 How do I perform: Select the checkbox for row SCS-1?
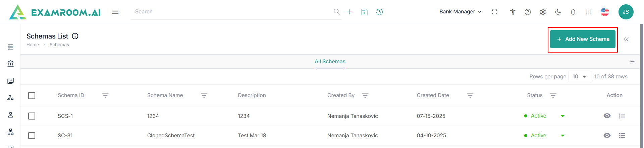pos(32,116)
